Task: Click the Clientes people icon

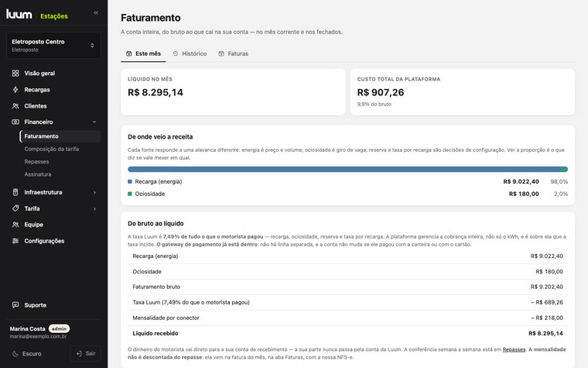Action: pos(15,106)
